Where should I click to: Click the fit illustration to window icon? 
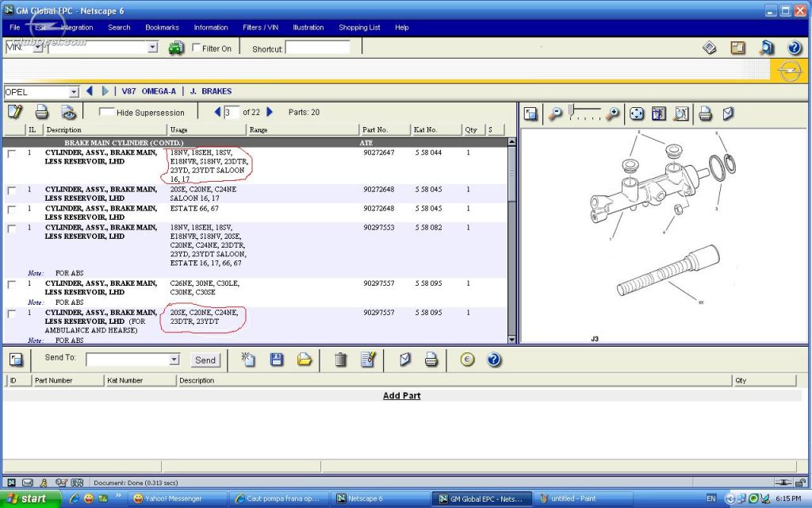(x=659, y=114)
